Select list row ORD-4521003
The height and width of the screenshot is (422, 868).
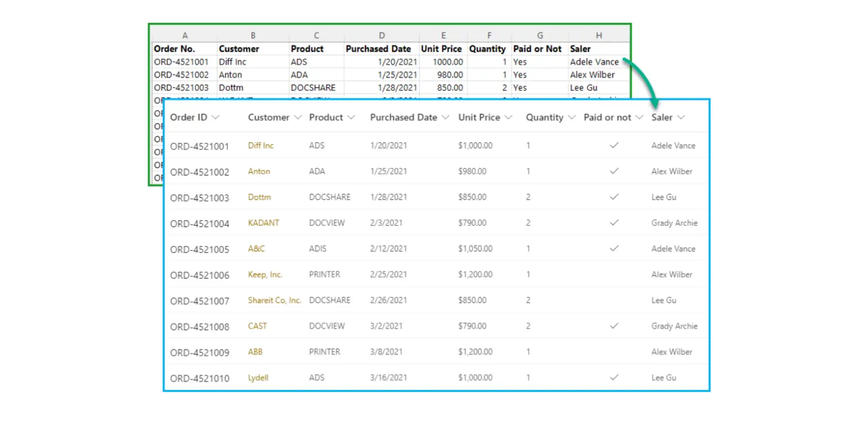tap(437, 197)
